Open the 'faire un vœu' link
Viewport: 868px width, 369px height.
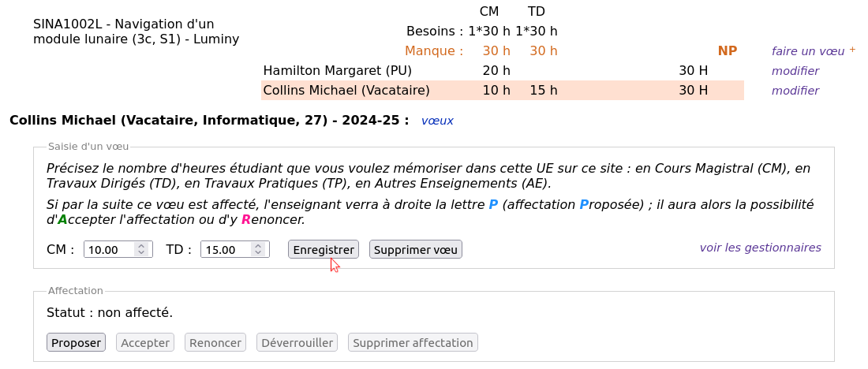coord(808,51)
